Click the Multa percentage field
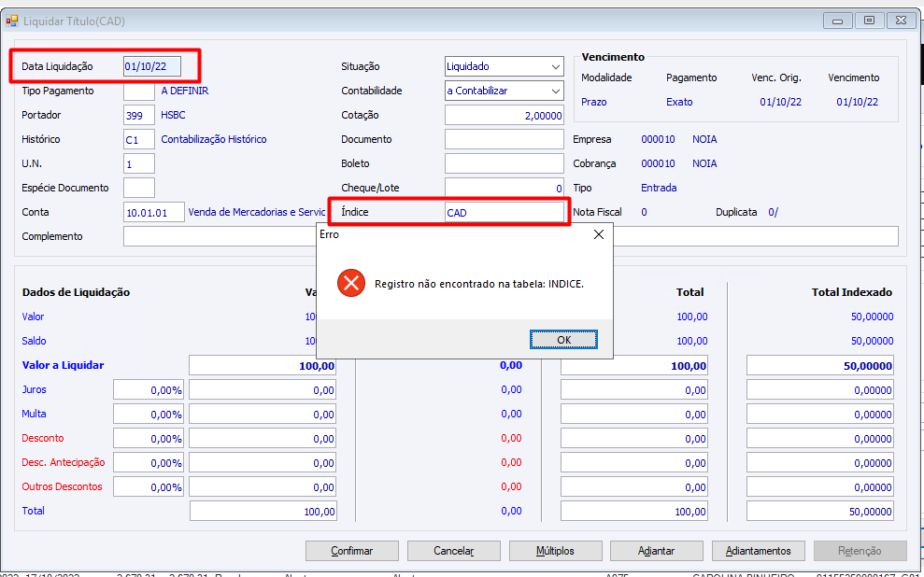The width and height of the screenshot is (924, 577). tap(149, 414)
